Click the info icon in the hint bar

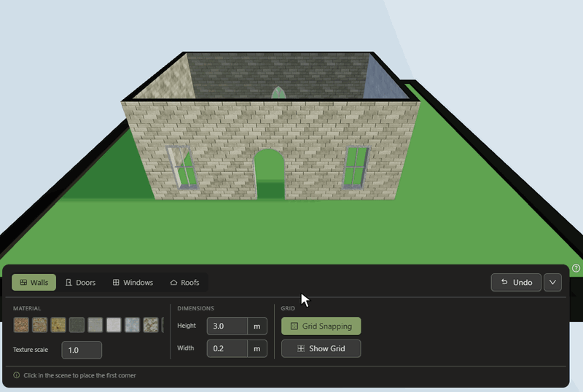tap(16, 375)
